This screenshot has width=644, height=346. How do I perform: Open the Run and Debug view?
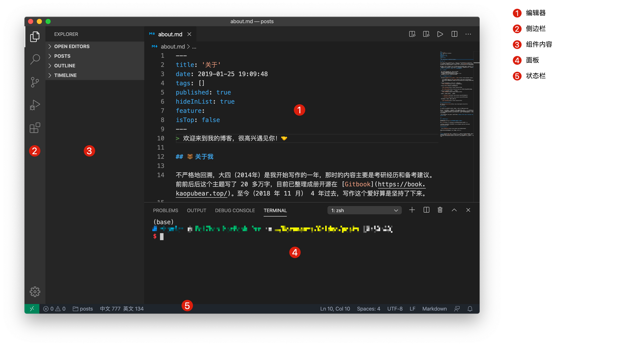(x=35, y=105)
